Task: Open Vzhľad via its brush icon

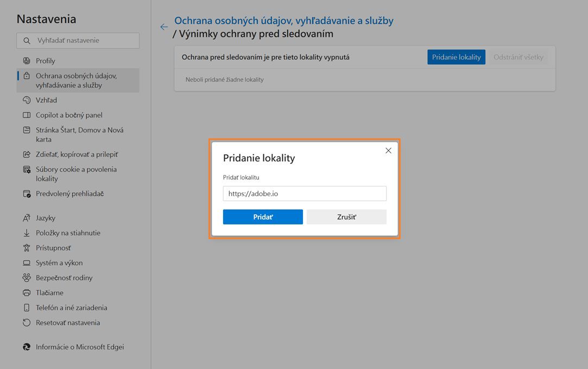Action: (x=26, y=100)
